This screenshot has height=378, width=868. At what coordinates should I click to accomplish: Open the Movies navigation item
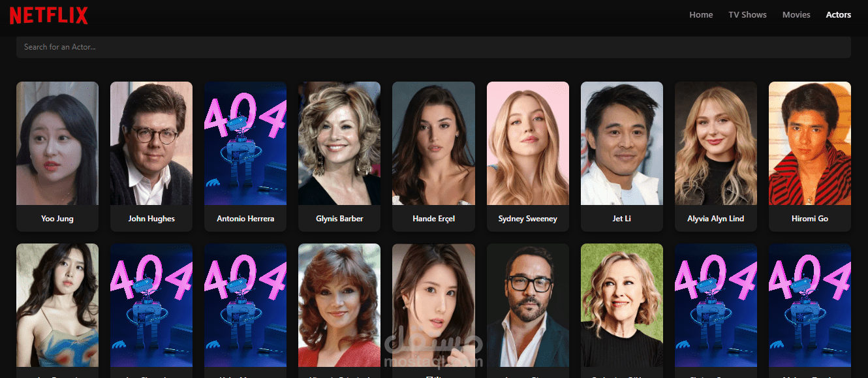(796, 14)
